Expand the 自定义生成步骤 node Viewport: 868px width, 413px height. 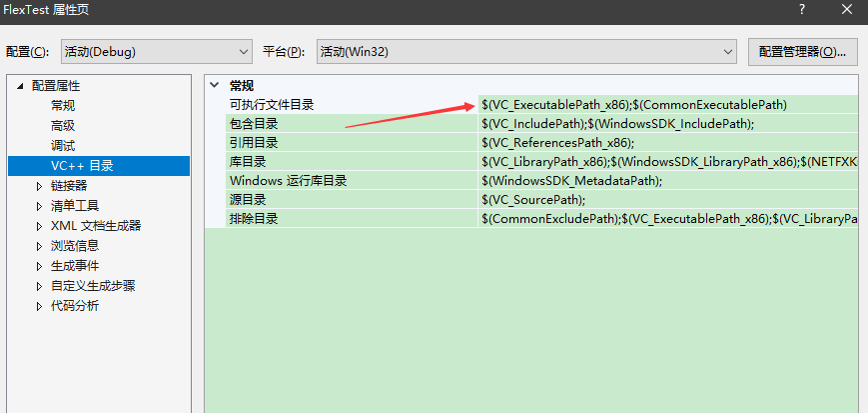click(40, 286)
